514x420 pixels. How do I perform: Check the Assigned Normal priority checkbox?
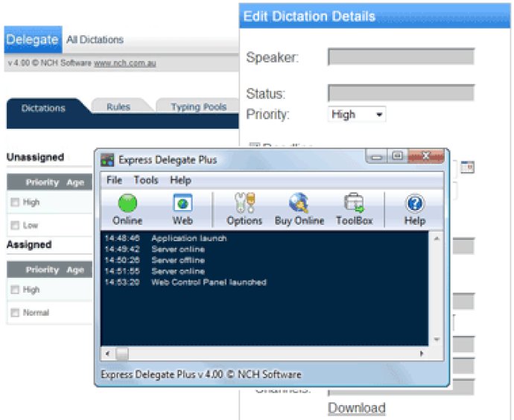(x=15, y=313)
